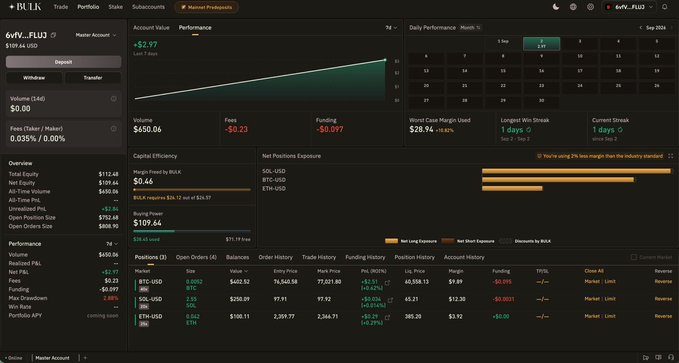The width and height of the screenshot is (679, 363).
Task: Go to next month after Sep 2026
Action: tap(672, 28)
